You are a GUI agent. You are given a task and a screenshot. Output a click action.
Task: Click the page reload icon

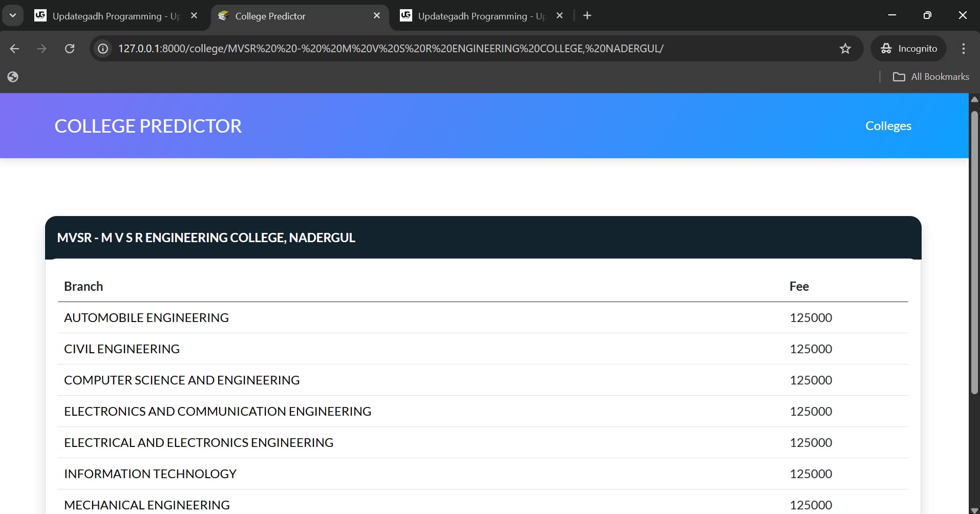70,49
